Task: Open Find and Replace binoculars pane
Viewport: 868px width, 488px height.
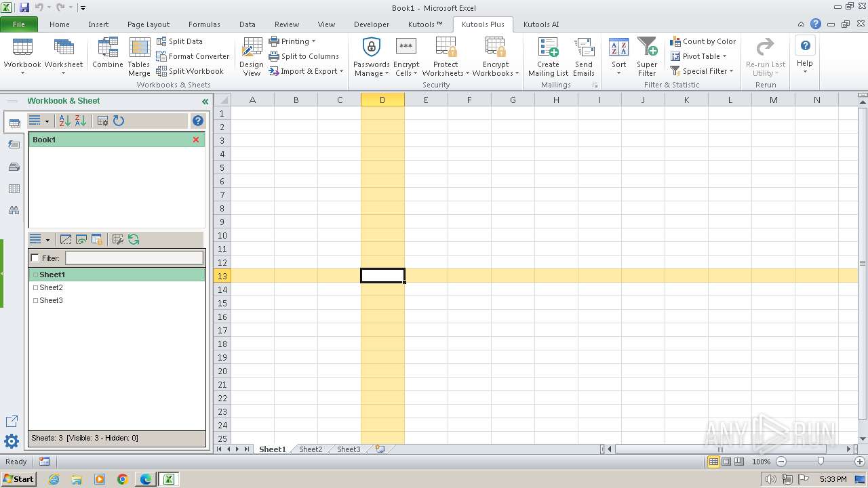Action: (x=14, y=211)
